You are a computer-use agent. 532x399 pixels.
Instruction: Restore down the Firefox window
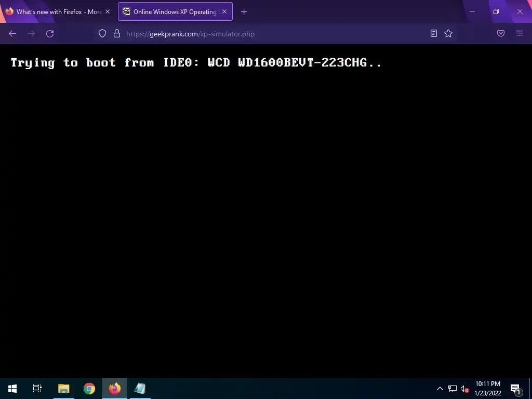pyautogui.click(x=496, y=11)
